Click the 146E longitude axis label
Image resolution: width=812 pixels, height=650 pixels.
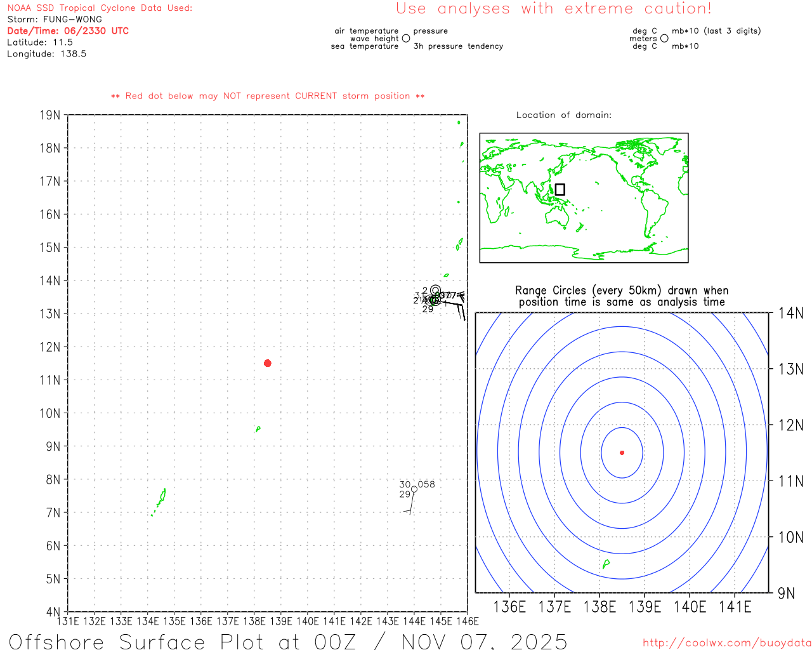tap(468, 621)
